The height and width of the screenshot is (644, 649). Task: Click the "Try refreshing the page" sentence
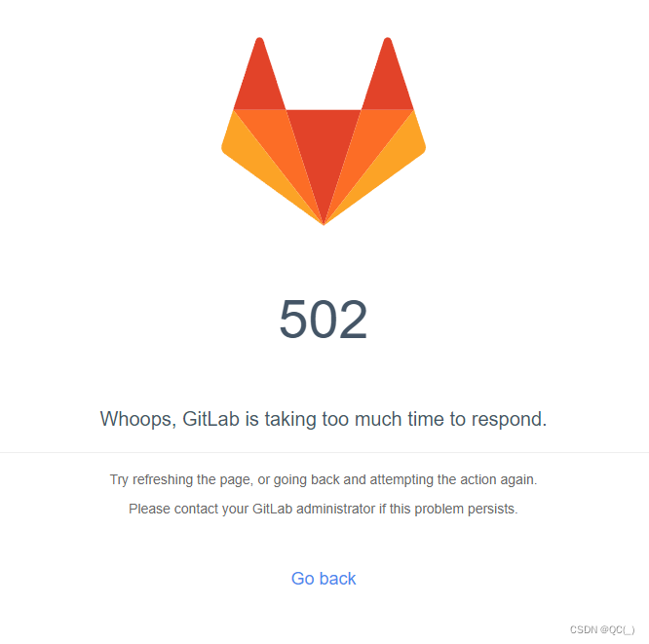tap(324, 479)
